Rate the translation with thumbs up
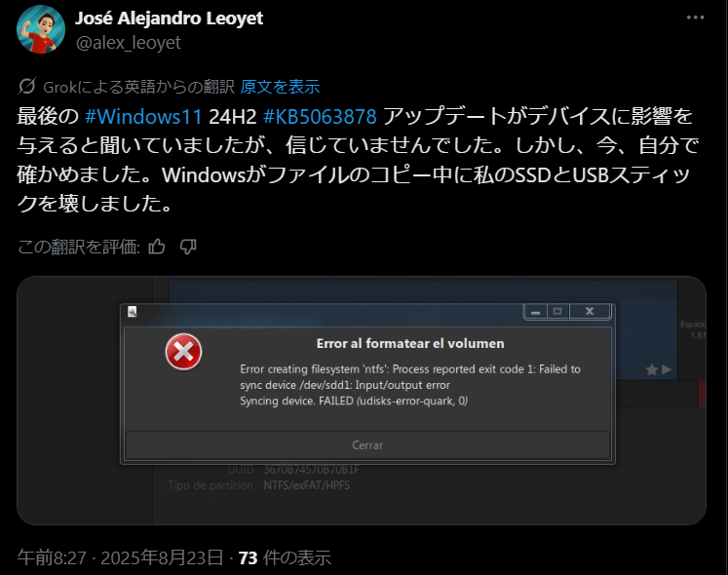Viewport: 728px width, 575px height. (x=157, y=247)
